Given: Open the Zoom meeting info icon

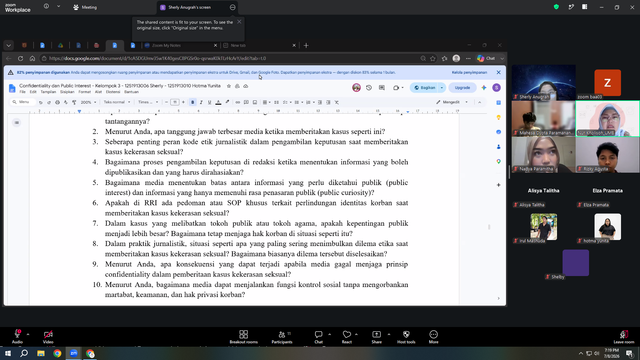Looking at the screenshot, I should [x=46, y=7].
